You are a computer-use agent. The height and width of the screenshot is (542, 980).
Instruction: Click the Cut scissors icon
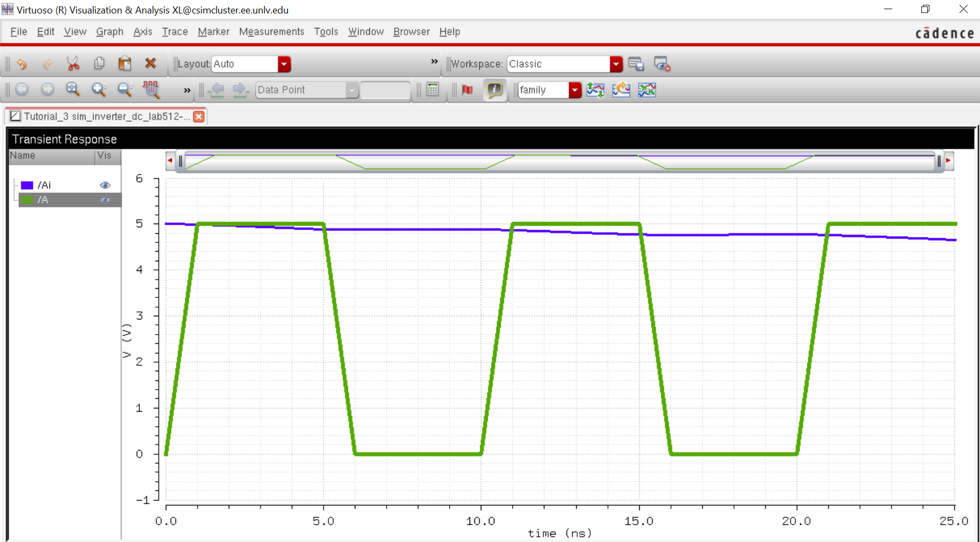[x=73, y=64]
